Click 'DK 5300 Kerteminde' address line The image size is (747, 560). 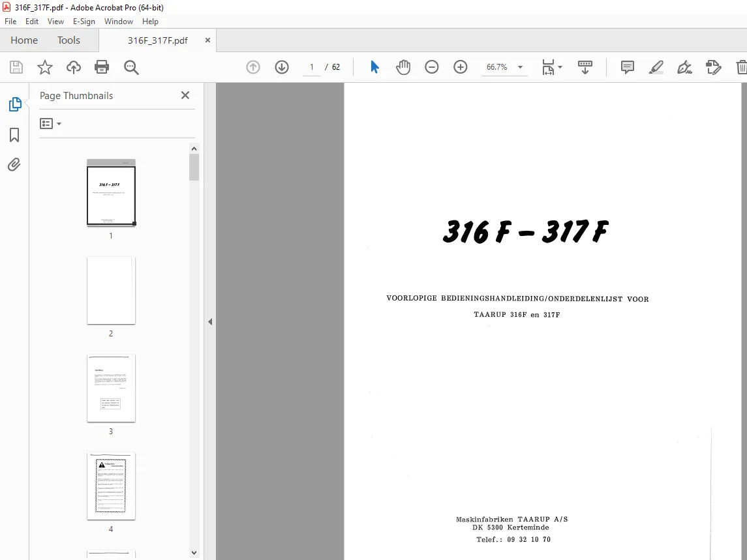[511, 527]
